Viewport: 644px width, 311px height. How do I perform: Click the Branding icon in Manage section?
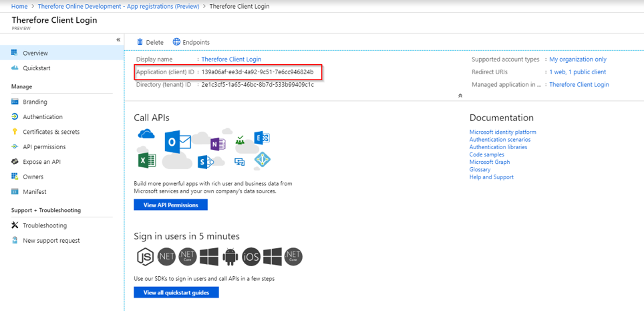(15, 102)
